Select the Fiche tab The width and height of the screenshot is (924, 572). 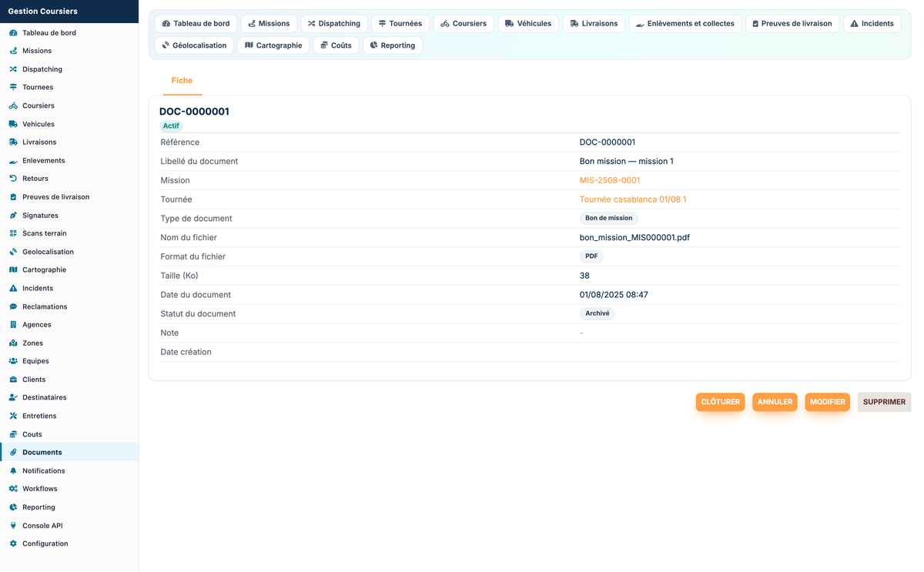(x=182, y=80)
